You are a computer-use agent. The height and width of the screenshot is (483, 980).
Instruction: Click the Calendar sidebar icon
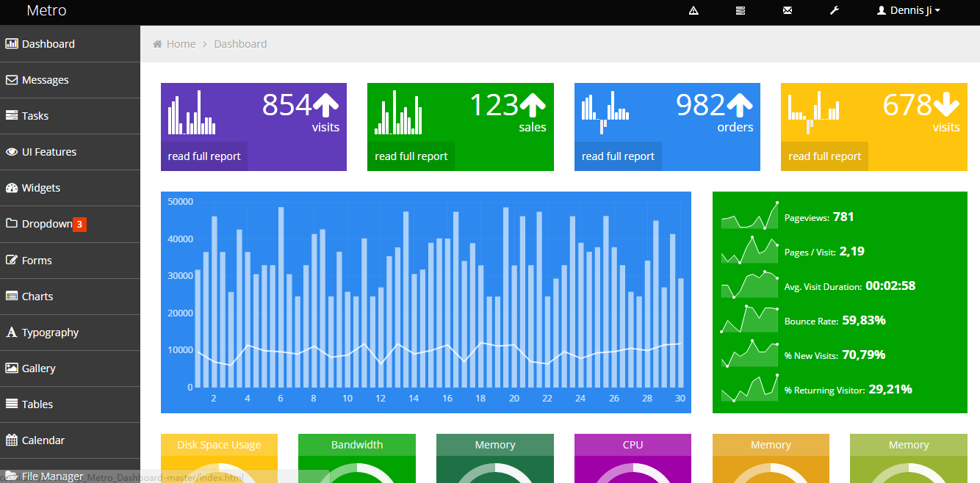(x=12, y=440)
